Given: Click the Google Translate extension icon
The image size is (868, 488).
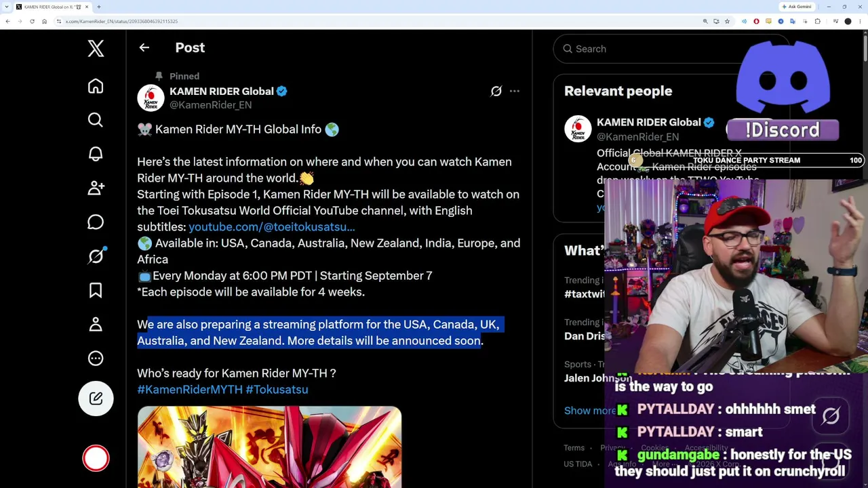Looking at the screenshot, I should pyautogui.click(x=792, y=22).
